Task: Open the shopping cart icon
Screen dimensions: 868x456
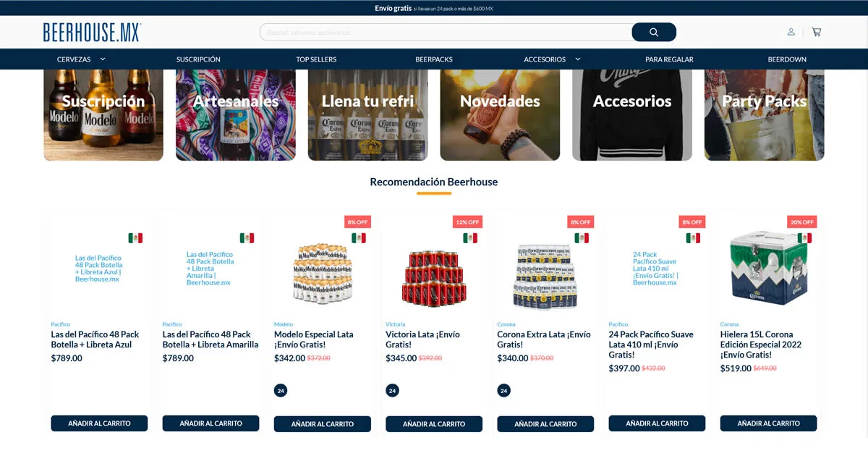Action: tap(817, 32)
